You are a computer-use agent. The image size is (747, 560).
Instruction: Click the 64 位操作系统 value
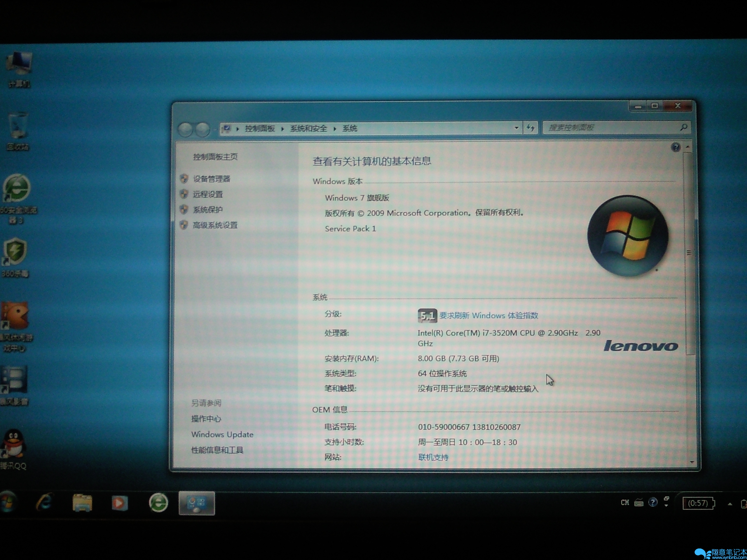tap(442, 374)
